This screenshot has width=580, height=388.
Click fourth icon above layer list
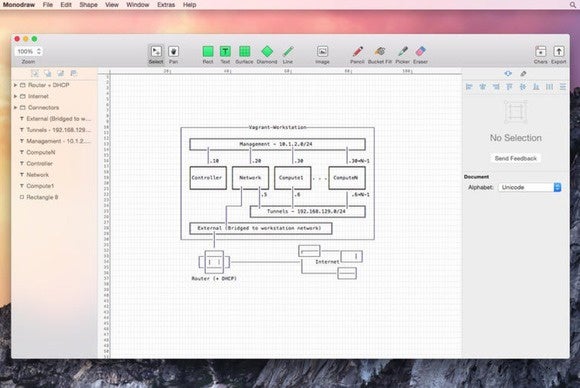(x=74, y=73)
